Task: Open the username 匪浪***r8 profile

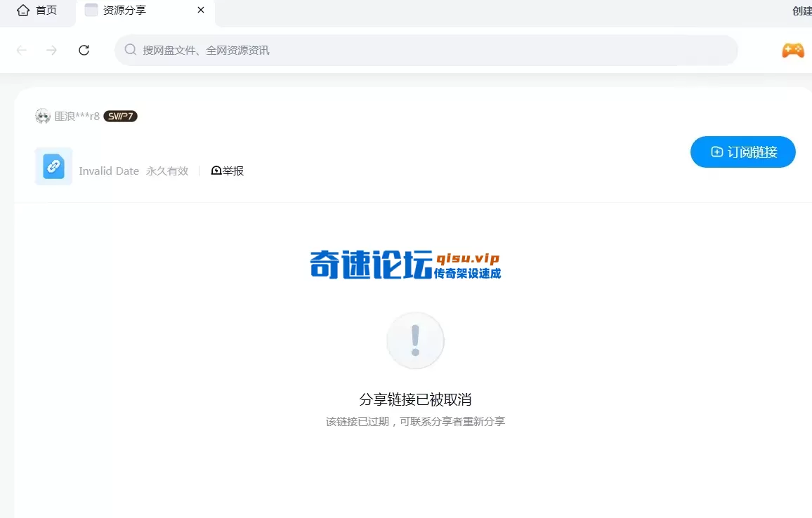Action: (77, 117)
